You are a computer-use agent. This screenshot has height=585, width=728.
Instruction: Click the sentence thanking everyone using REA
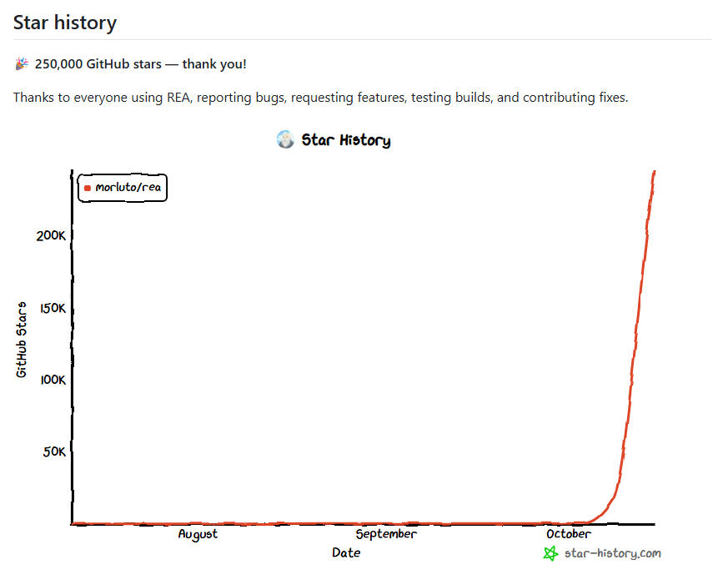pyautogui.click(x=320, y=98)
